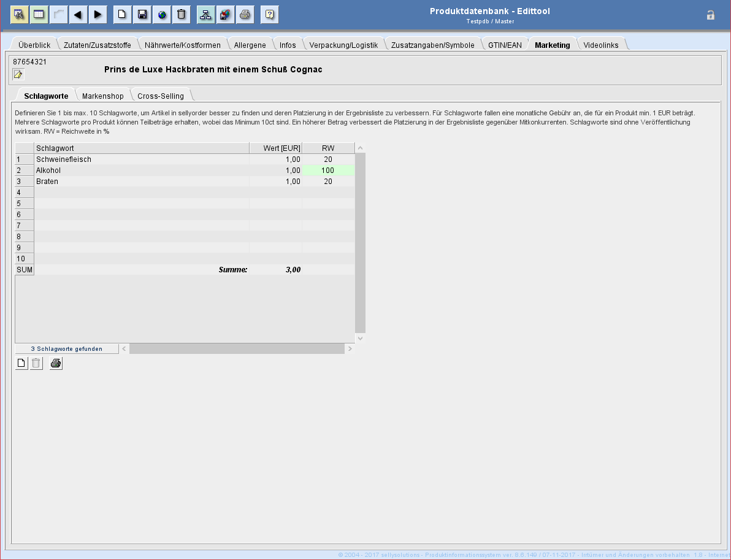The height and width of the screenshot is (560, 731).
Task: Print the Schlagworte list with the printer icon below the table
Action: pos(56,362)
